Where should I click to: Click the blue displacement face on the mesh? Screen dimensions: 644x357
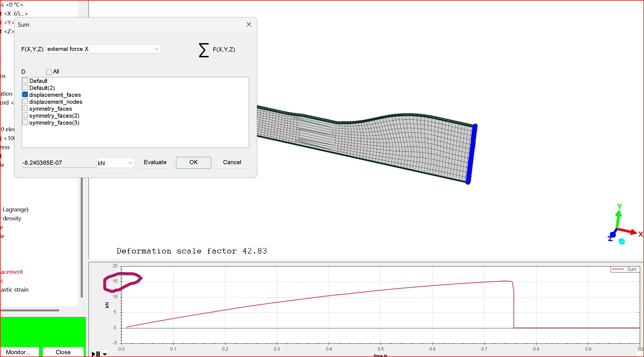pos(472,154)
